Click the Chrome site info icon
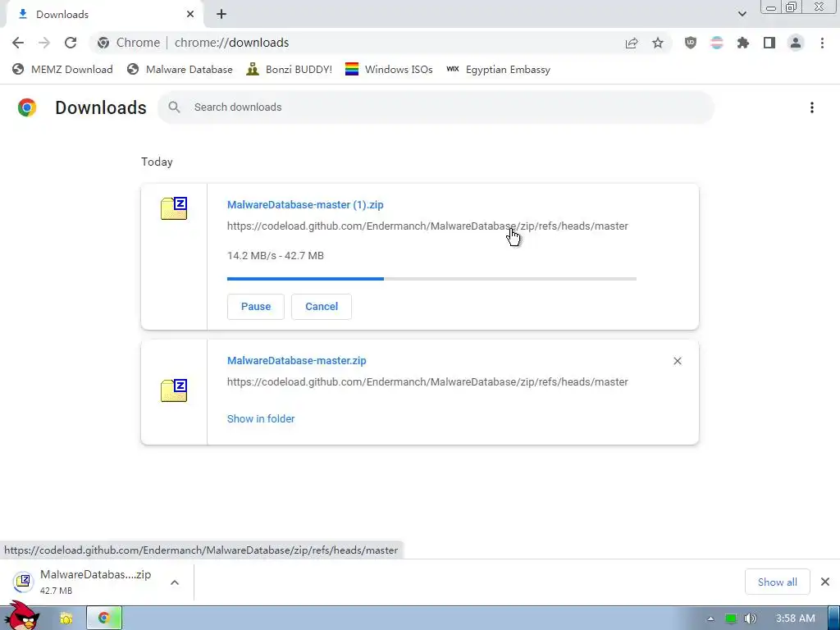This screenshot has width=840, height=630. (x=103, y=43)
